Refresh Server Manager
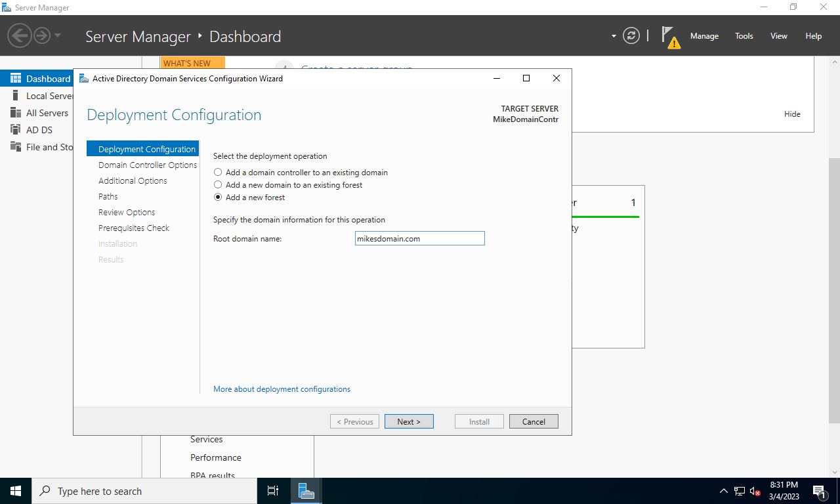Viewport: 840px width, 504px height. [x=631, y=36]
